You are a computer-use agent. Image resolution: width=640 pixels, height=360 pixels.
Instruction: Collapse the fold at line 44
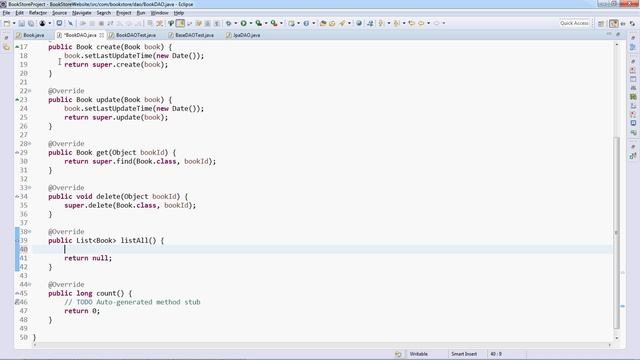tap(30, 284)
